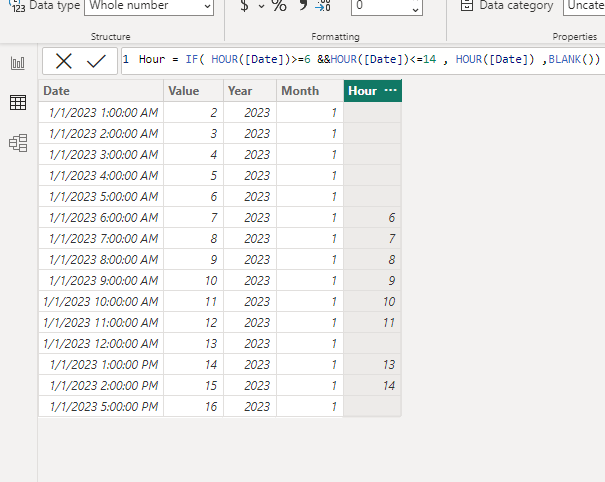
Task: Click Value cell 2 in first row
Action: coord(193,113)
